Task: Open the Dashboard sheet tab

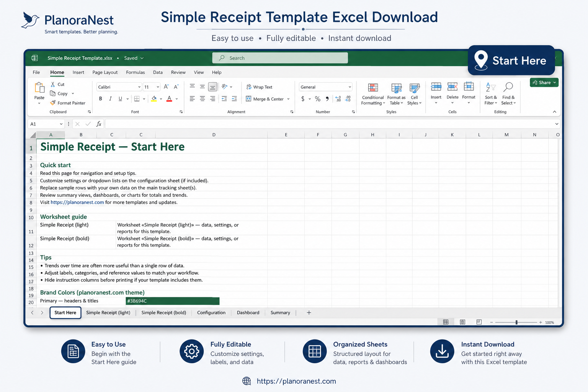Action: (248, 313)
